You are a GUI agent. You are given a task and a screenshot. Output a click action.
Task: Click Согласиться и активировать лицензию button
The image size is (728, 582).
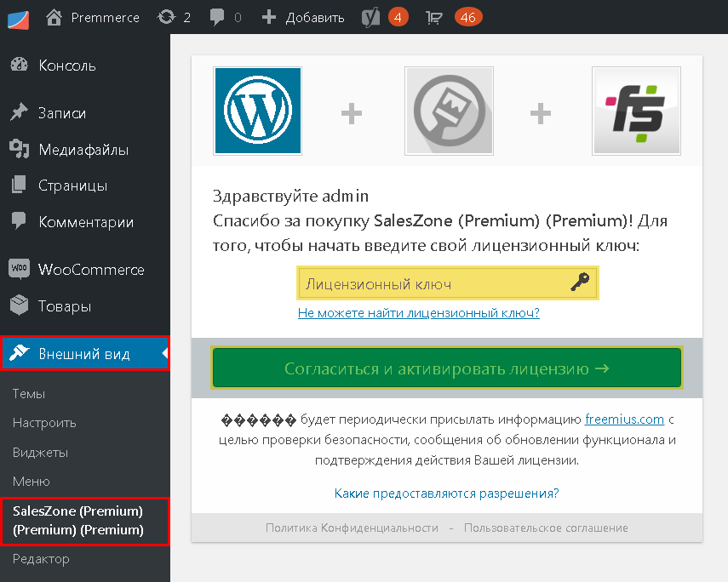pyautogui.click(x=447, y=368)
